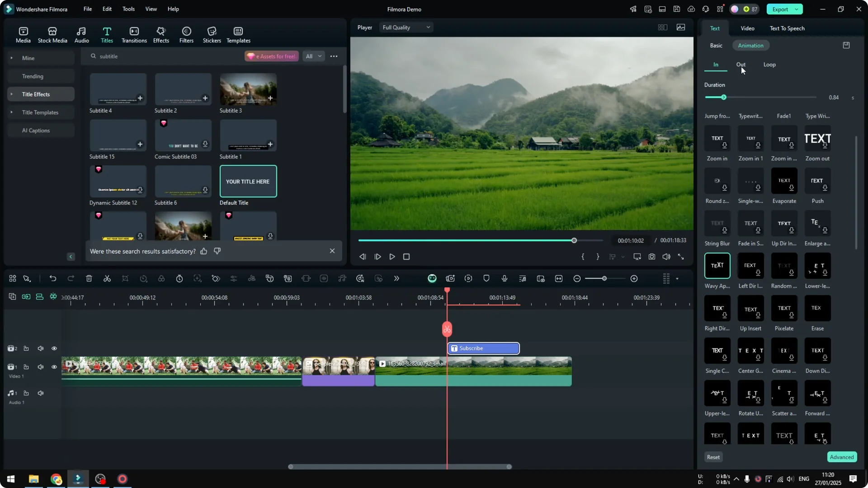The height and width of the screenshot is (488, 868).
Task: Select the Basic text tab
Action: 716,46
